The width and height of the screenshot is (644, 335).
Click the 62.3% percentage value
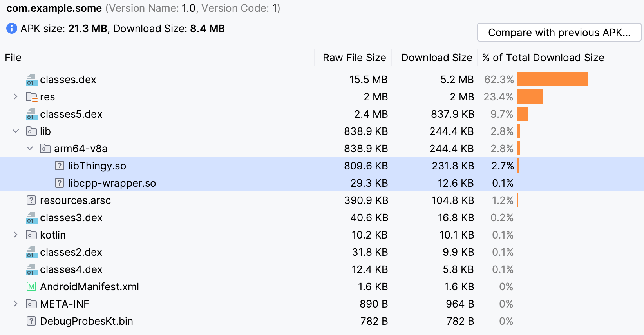pos(499,80)
